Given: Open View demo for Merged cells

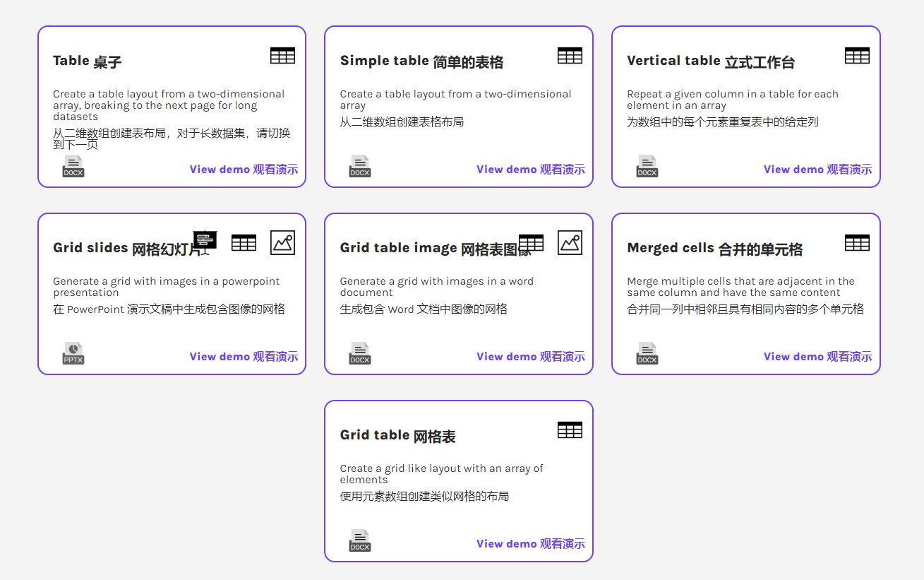Looking at the screenshot, I should pyautogui.click(x=818, y=357).
